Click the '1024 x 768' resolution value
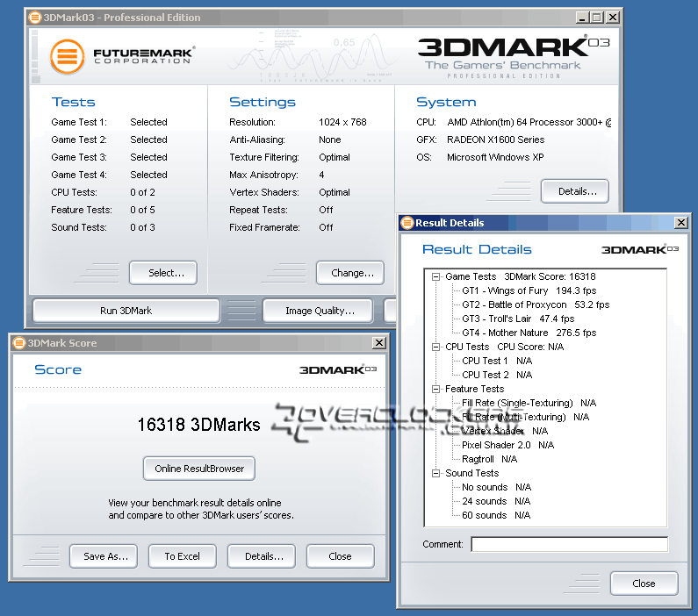Screen dimensions: 698x616 click(342, 122)
